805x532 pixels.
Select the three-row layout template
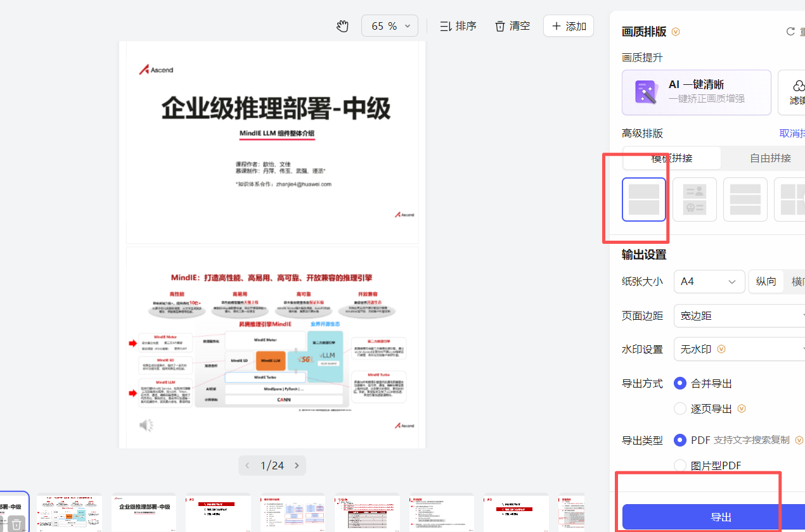point(745,199)
